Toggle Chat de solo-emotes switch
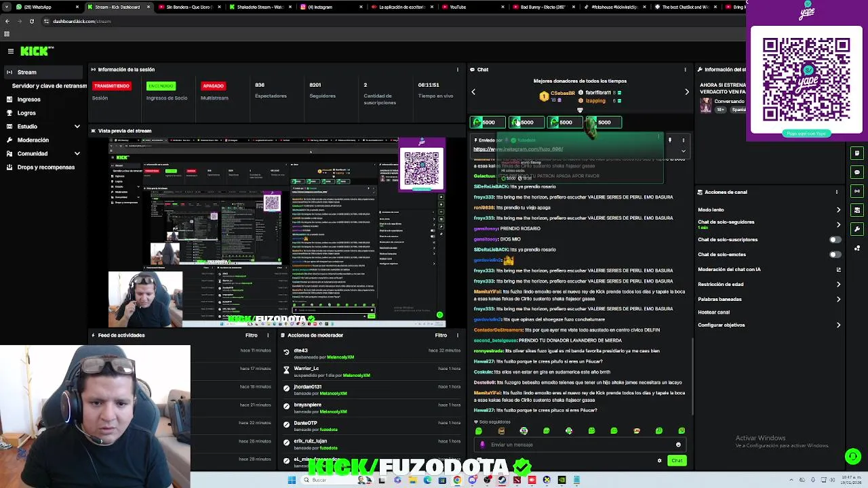Image resolution: width=868 pixels, height=488 pixels. pos(835,254)
